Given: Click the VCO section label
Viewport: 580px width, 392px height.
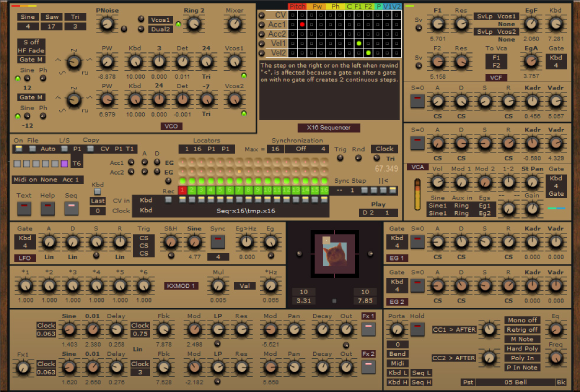Looking at the screenshot, I should pyautogui.click(x=171, y=126).
